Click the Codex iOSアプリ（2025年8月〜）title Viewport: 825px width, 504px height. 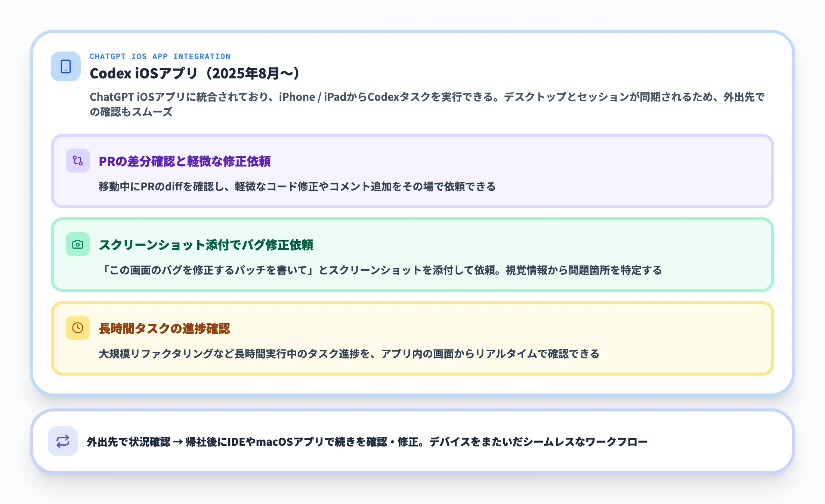click(194, 72)
